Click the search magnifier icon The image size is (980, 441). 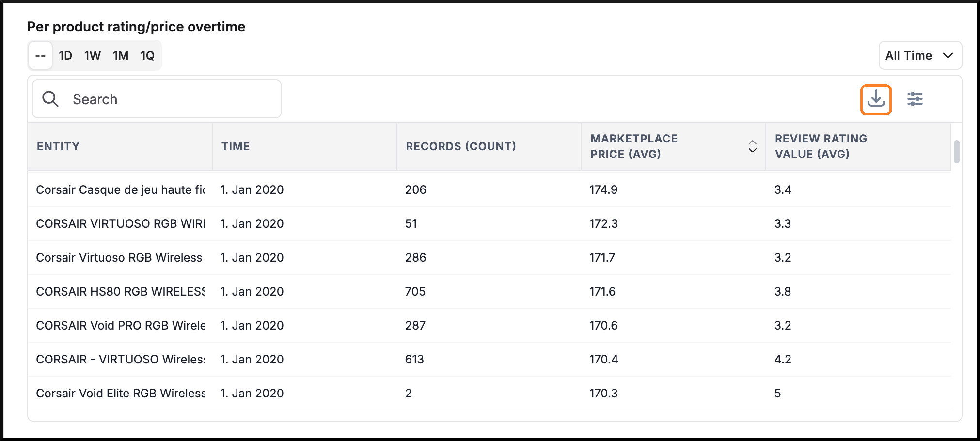(x=50, y=99)
